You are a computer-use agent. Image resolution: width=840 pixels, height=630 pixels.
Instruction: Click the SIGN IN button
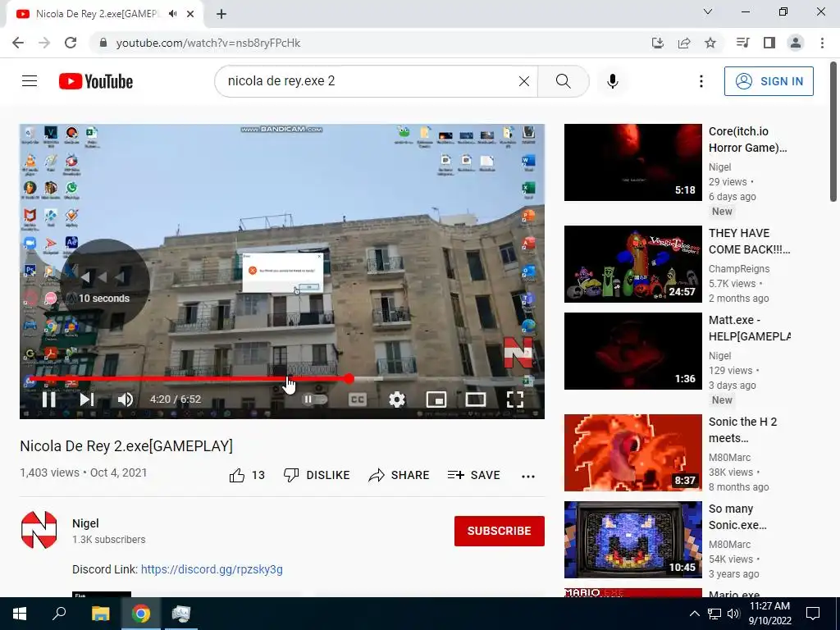point(769,81)
